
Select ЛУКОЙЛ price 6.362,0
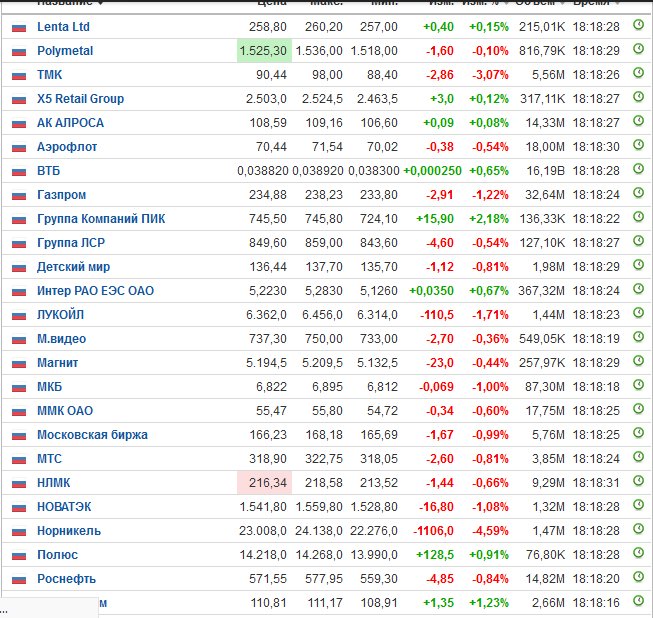click(x=266, y=315)
